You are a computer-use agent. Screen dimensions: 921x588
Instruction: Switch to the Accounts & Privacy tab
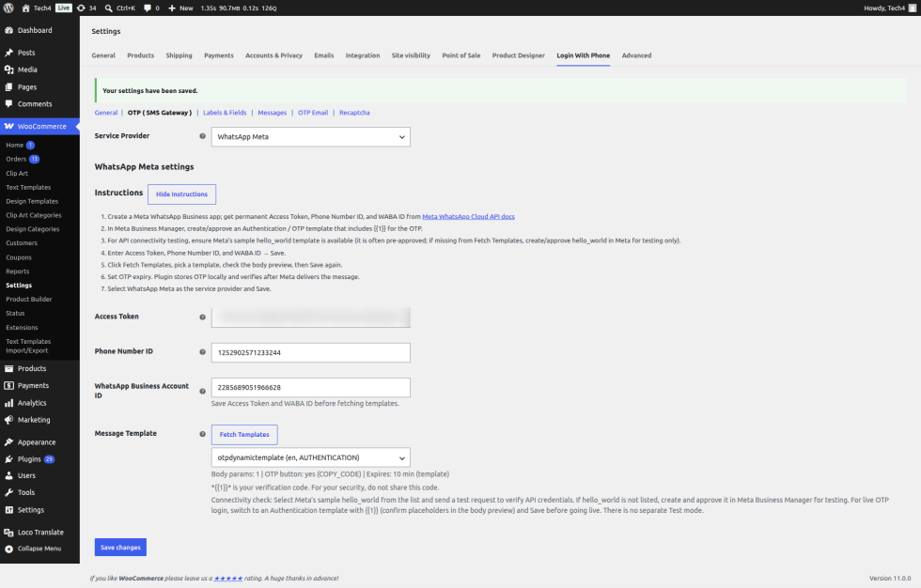273,55
